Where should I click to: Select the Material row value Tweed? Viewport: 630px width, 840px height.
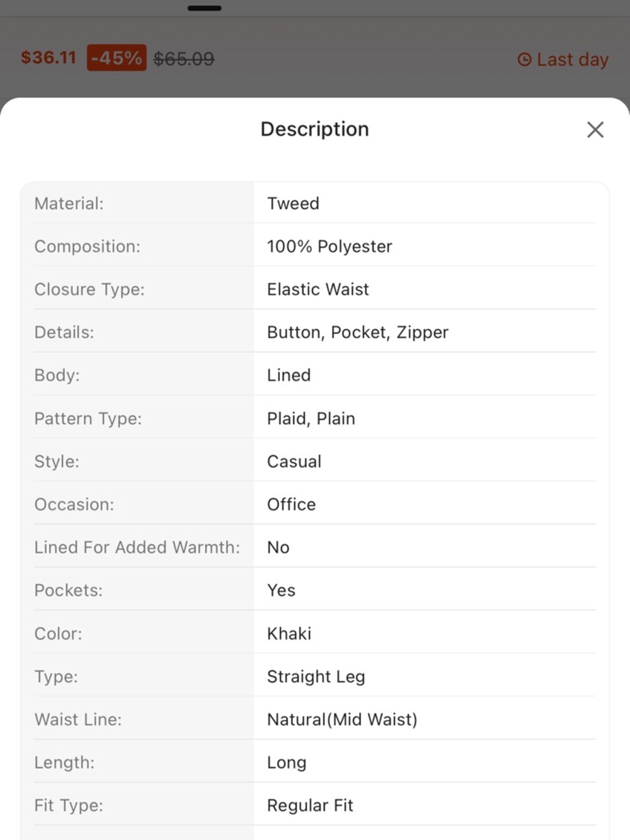tap(293, 204)
